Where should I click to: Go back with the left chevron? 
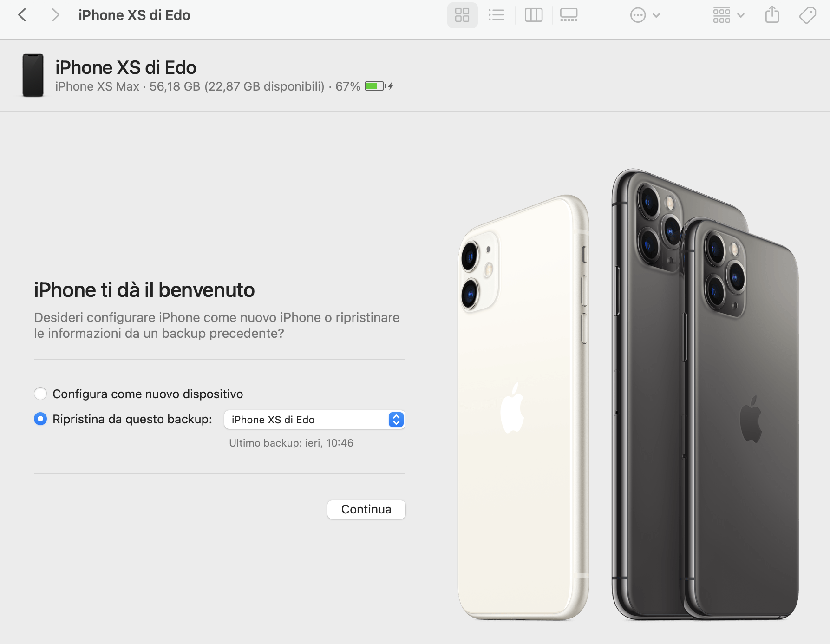22,15
